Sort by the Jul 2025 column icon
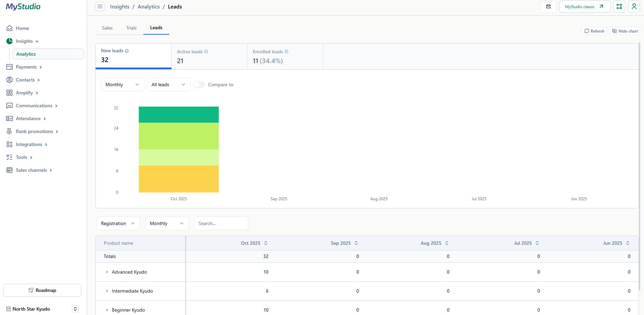The width and height of the screenshot is (644, 315). (x=537, y=243)
